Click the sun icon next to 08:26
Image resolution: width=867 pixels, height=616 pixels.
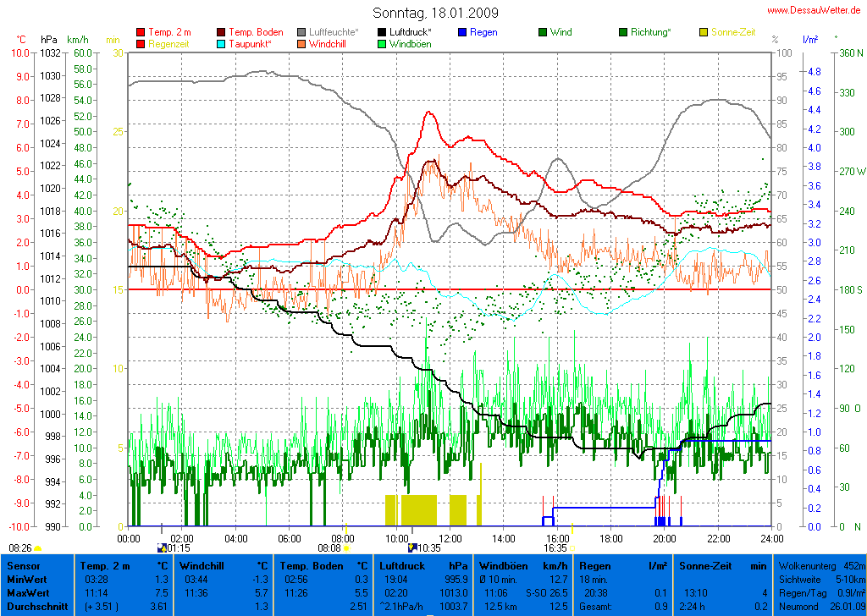38,548
